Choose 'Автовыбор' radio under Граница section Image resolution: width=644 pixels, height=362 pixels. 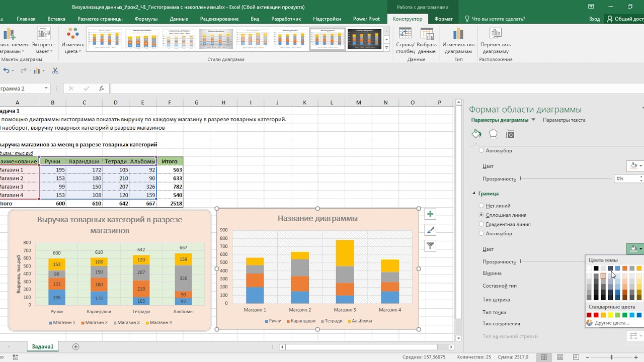coord(481,233)
